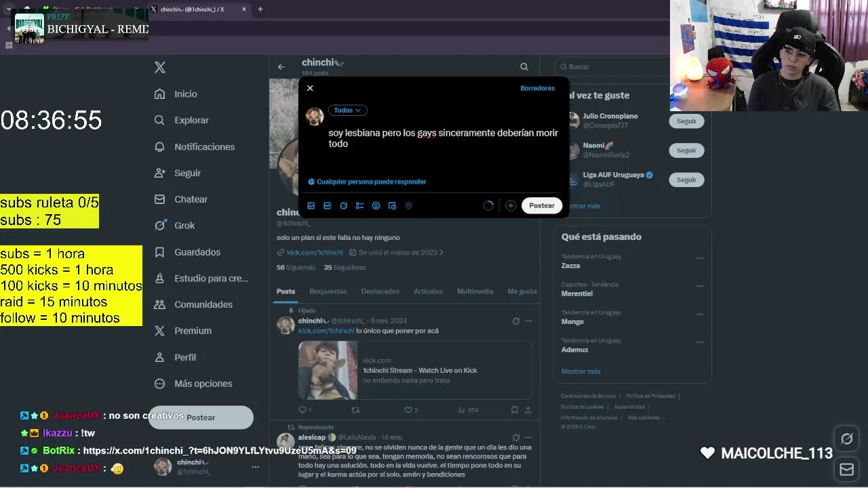Viewport: 868px width, 488px height.
Task: Click the Guardados bookmark icon
Action: tap(159, 252)
